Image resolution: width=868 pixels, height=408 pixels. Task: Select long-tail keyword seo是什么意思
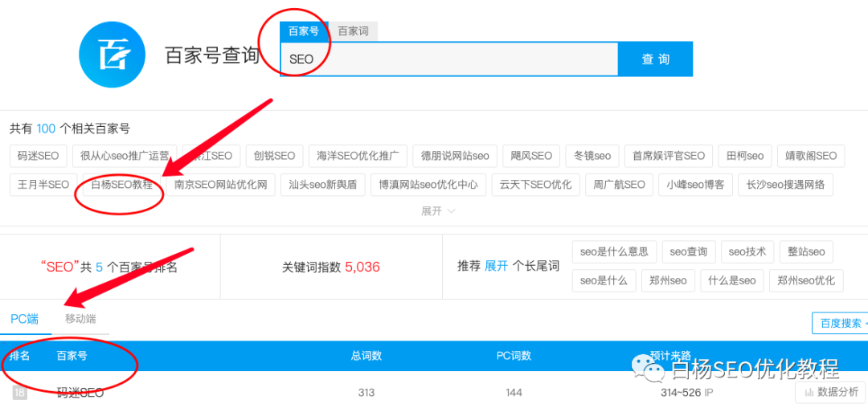pyautogui.click(x=615, y=252)
